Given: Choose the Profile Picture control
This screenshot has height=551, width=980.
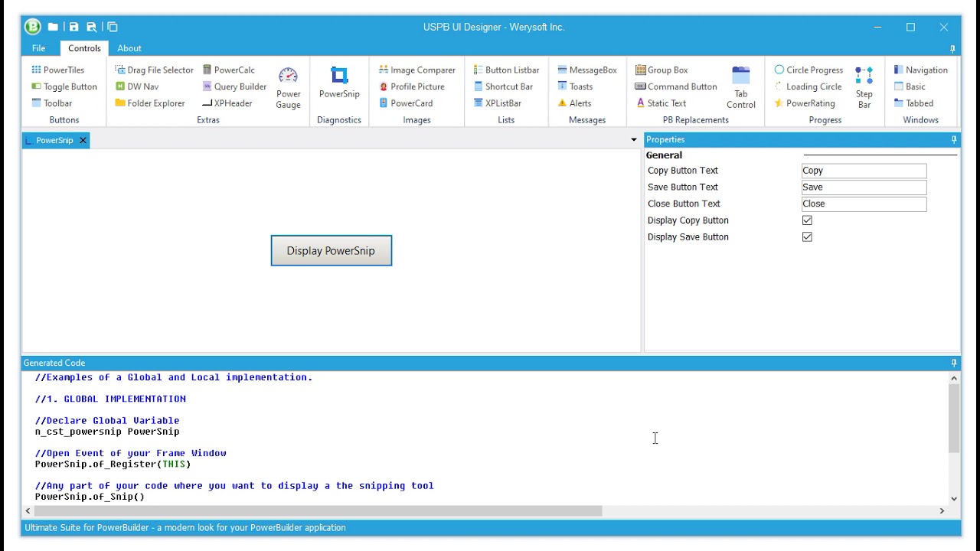Looking at the screenshot, I should tap(411, 86).
